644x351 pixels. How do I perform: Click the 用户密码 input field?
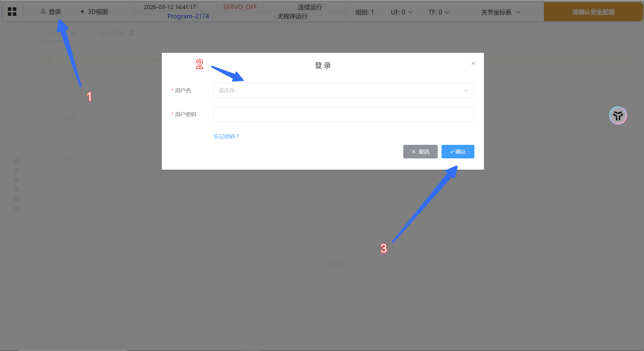[x=343, y=114]
